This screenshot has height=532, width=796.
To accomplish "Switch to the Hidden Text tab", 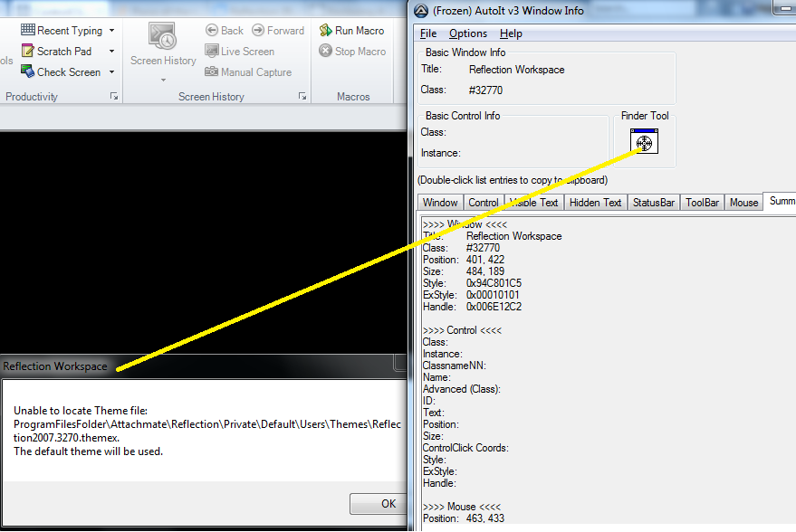I will click(x=596, y=203).
